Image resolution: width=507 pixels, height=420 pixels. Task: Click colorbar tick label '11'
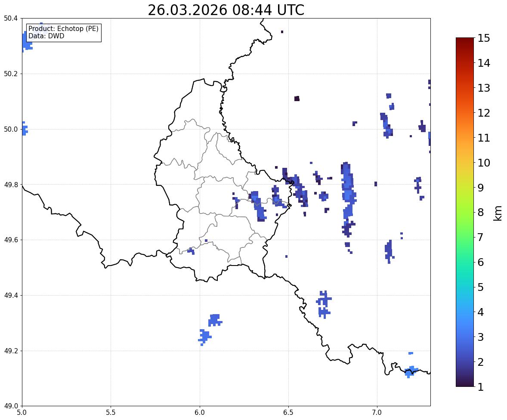point(484,138)
